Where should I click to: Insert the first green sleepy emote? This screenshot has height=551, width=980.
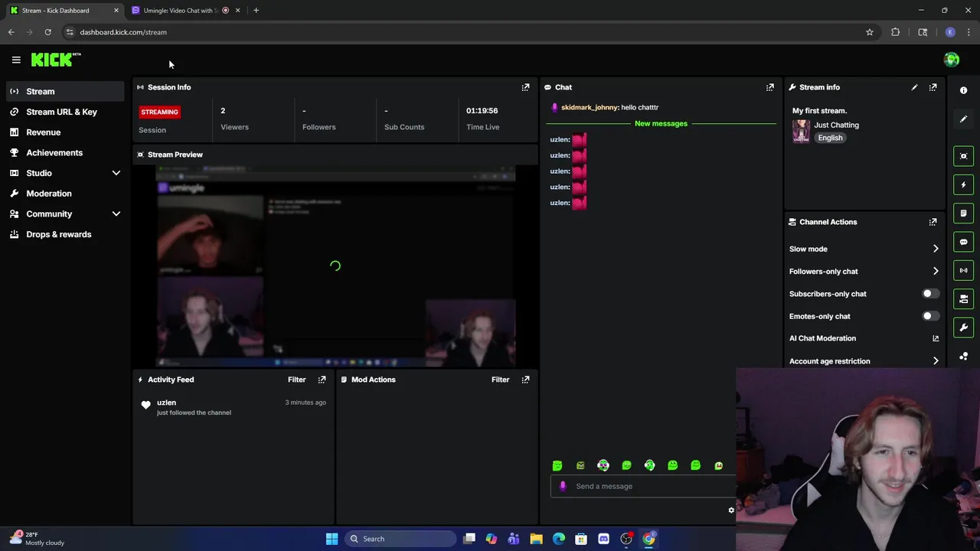click(557, 465)
